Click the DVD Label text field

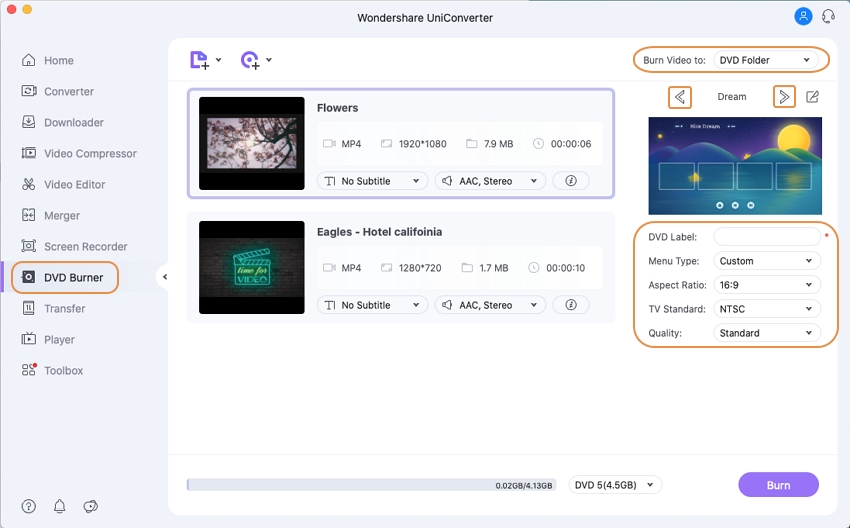(767, 237)
